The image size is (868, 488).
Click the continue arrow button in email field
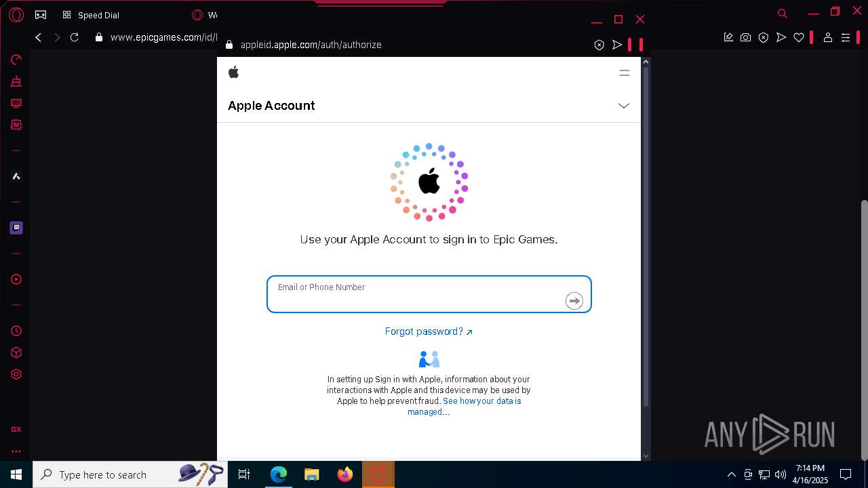(x=574, y=301)
